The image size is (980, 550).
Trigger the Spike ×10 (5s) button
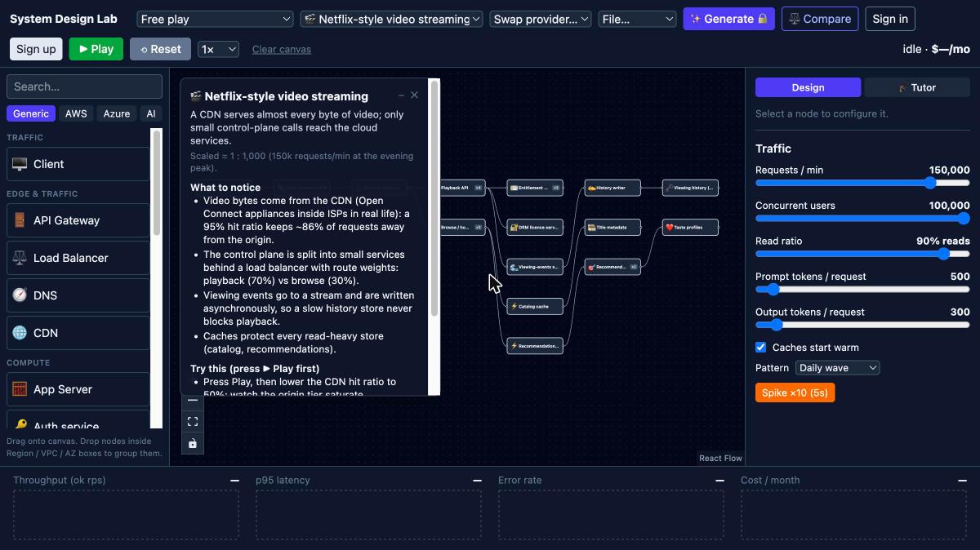click(795, 393)
